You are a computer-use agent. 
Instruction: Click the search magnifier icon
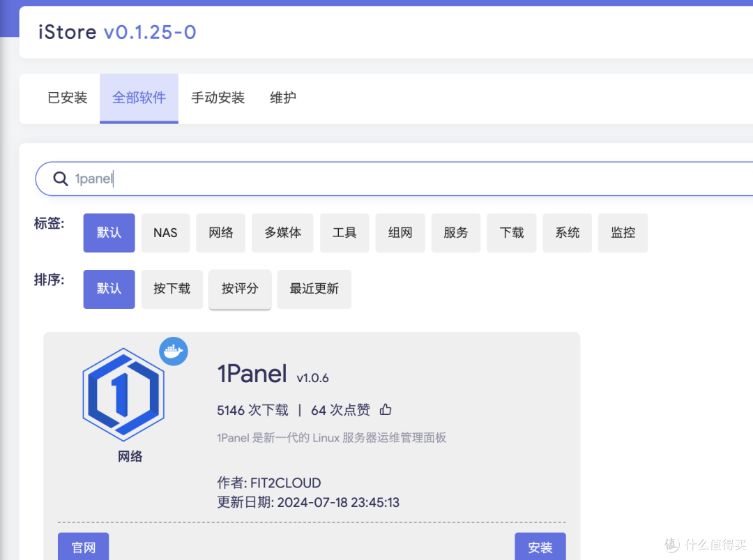(60, 179)
